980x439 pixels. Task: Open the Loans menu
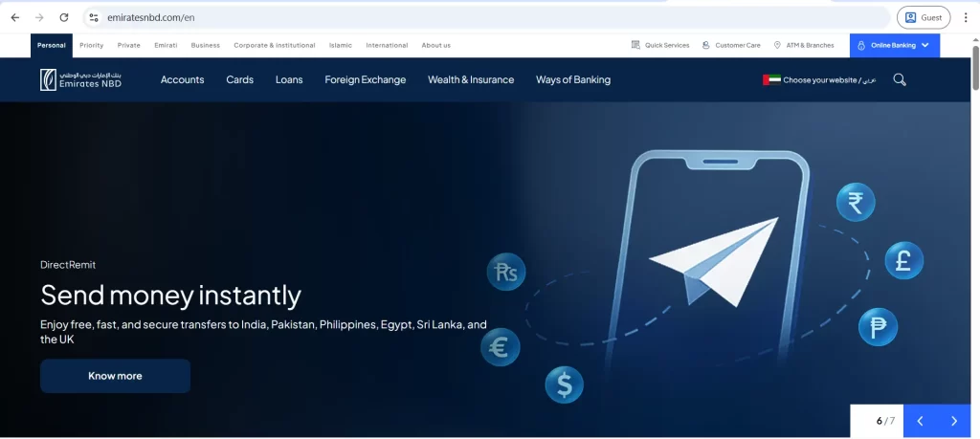click(x=289, y=80)
